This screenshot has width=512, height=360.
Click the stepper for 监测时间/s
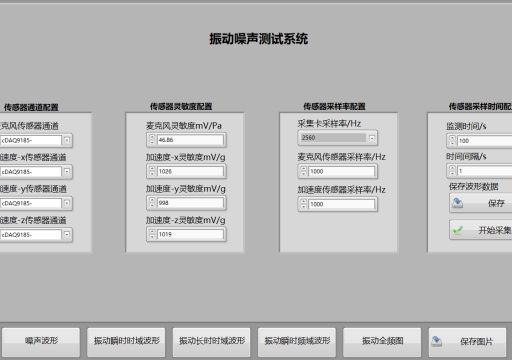coord(452,141)
